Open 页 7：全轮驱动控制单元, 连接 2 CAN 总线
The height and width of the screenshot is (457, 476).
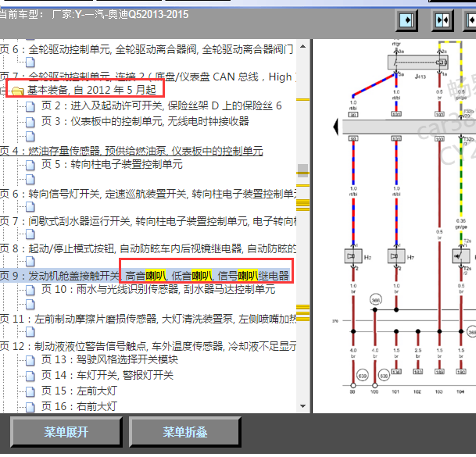pos(148,77)
